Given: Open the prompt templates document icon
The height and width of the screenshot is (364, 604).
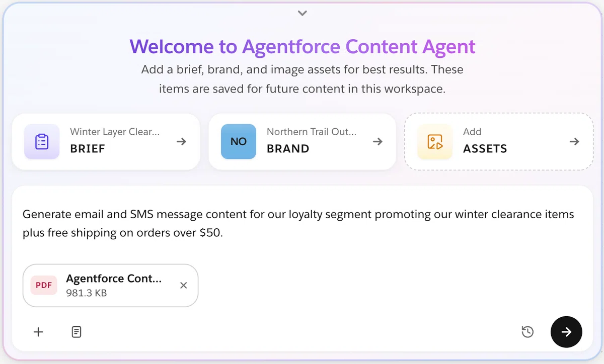Looking at the screenshot, I should click(77, 332).
